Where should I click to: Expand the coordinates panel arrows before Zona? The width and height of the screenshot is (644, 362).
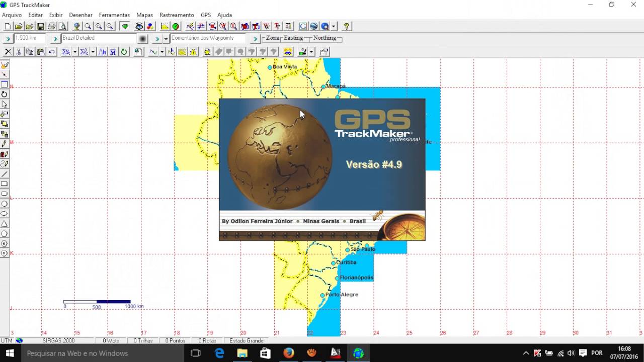click(256, 38)
